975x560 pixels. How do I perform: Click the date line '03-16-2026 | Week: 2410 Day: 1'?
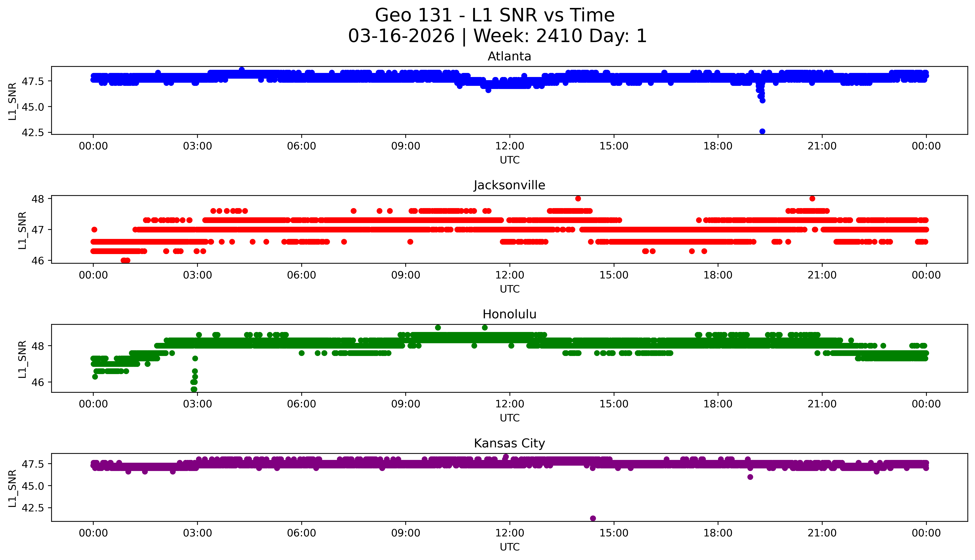pos(497,36)
